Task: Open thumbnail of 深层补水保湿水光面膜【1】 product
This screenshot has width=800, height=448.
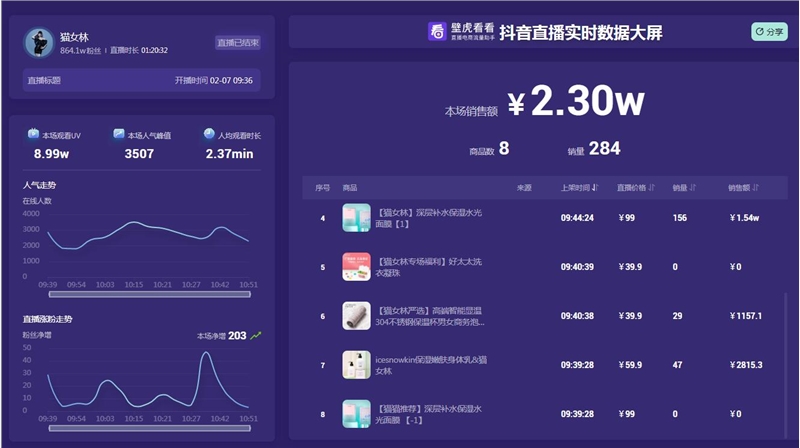Action: click(x=356, y=218)
